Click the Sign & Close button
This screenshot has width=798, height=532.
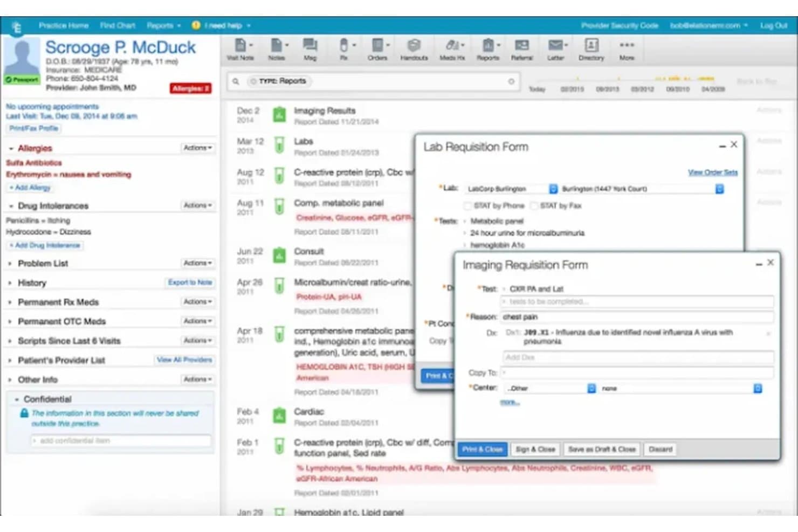tap(535, 449)
